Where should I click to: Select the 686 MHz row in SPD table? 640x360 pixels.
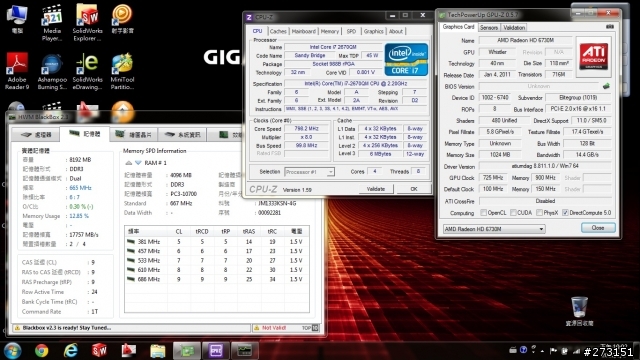(x=216, y=279)
